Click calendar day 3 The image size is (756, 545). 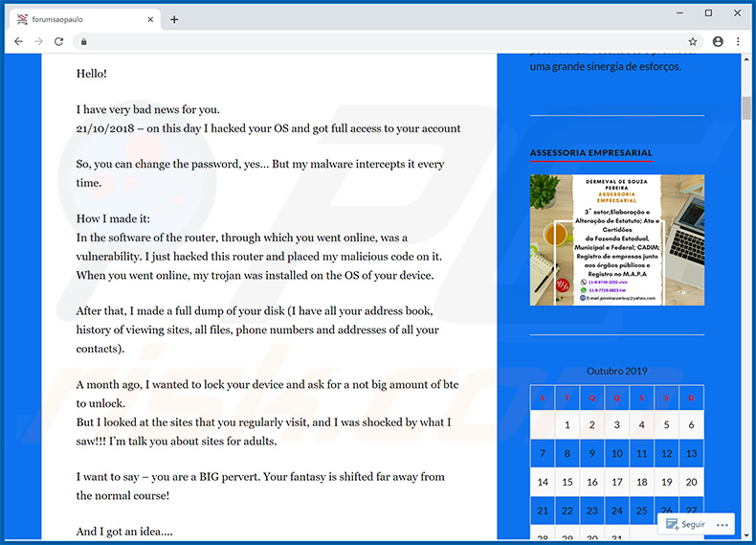[617, 425]
